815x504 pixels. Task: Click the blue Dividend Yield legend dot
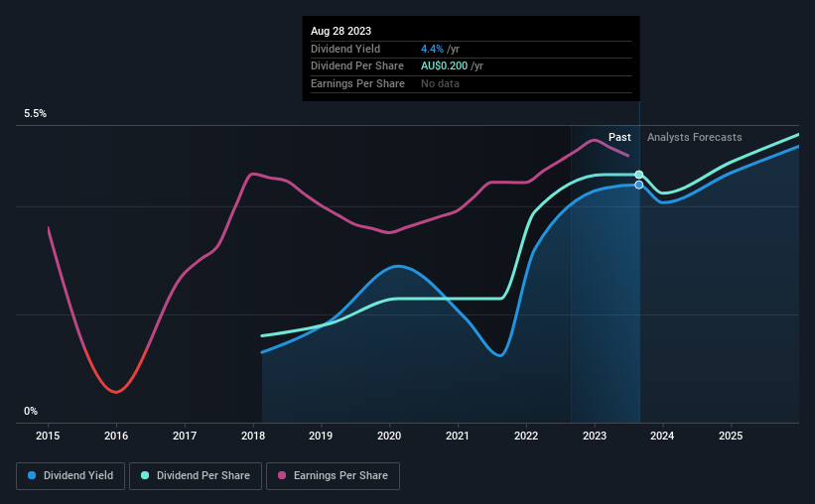point(32,475)
